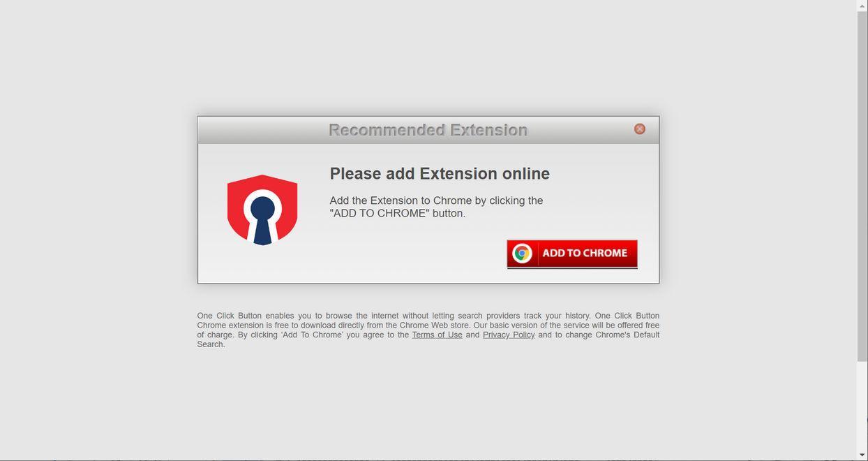Open the Terms of Use link
This screenshot has width=868, height=461.
click(437, 335)
